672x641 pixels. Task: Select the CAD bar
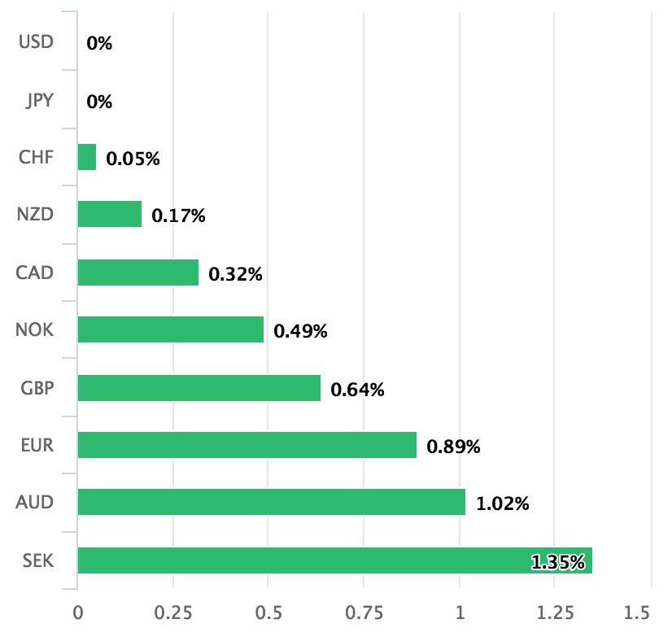point(138,273)
